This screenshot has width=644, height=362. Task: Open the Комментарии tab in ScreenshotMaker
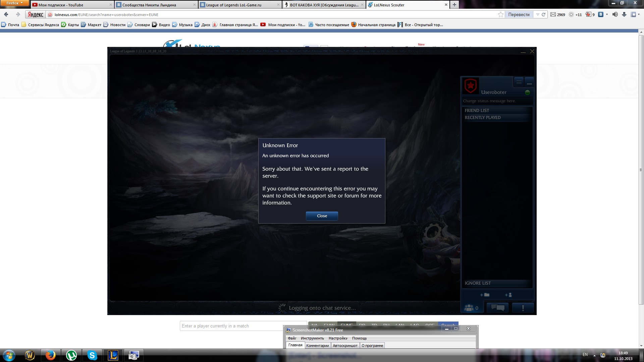(317, 346)
